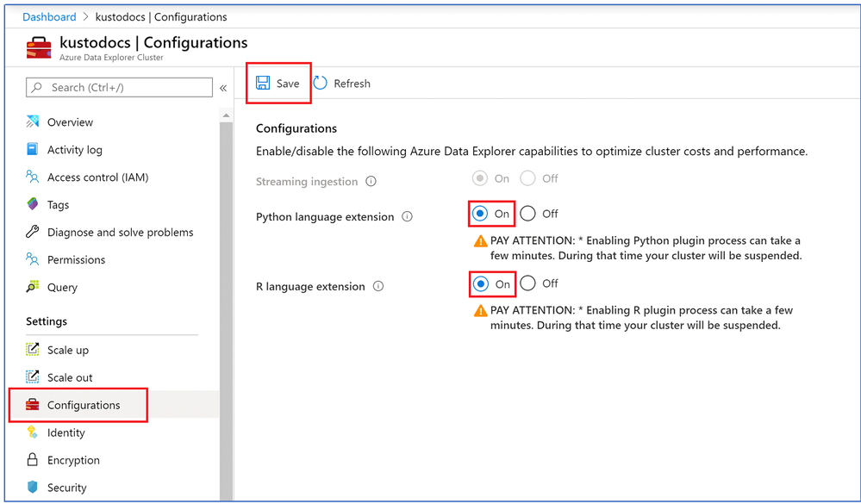The width and height of the screenshot is (861, 504).
Task: Click the sidebar vertical scrollbar
Action: (x=227, y=302)
